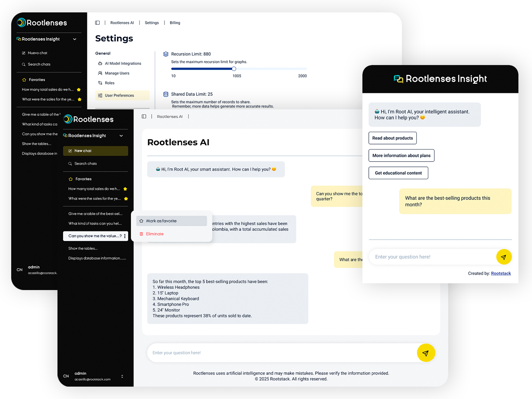Open the three-dot menu on the selected chat

[x=125, y=236]
